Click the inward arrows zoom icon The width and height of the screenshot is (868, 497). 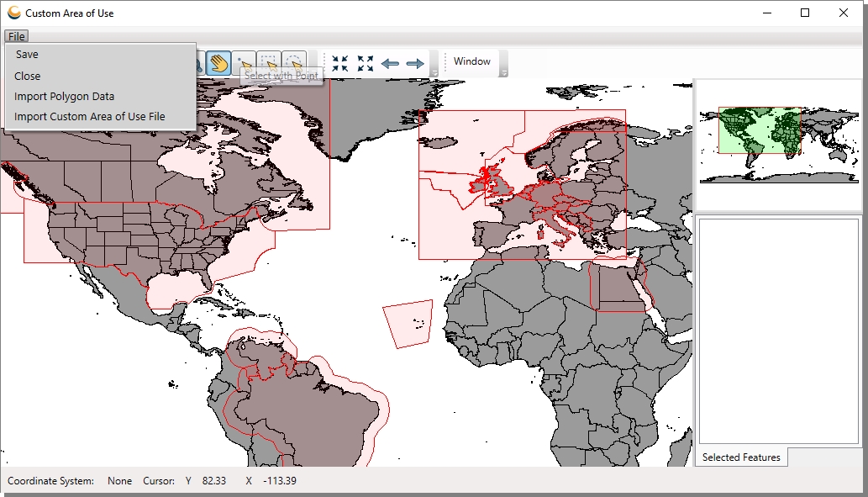point(340,63)
